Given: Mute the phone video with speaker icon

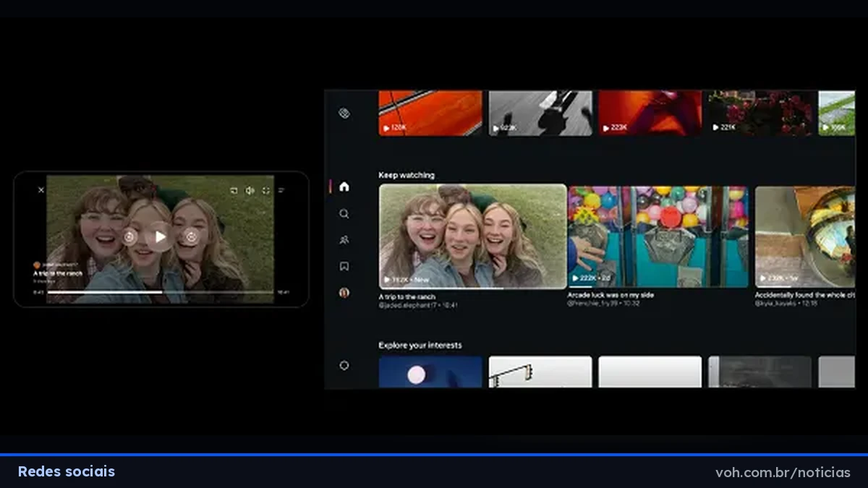Looking at the screenshot, I should 250,190.
